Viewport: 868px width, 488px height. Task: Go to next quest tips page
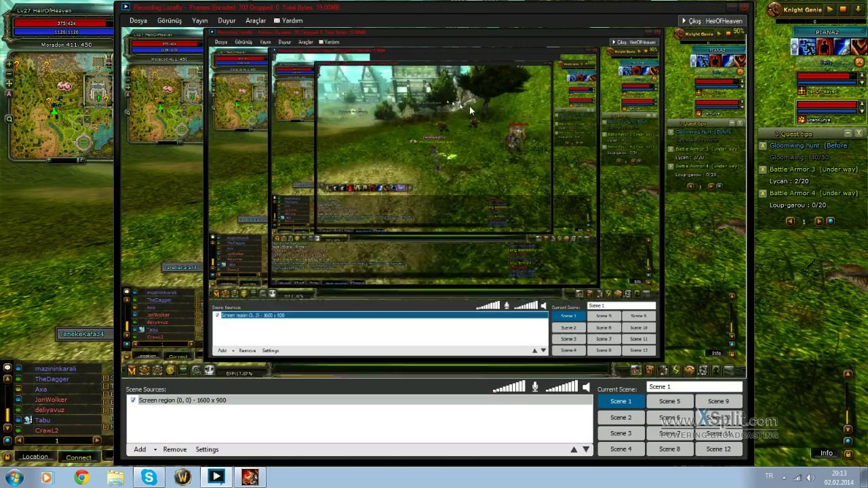click(x=818, y=221)
